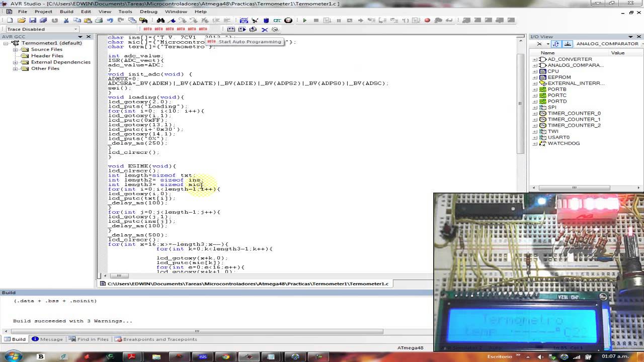Screen dimensions: 644x362
Task: Click the Adobe Reader taskbar icon
Action: pos(131,356)
